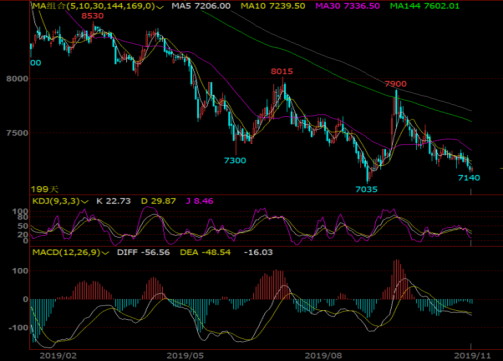Select the J 8.46 reading
Image resolution: width=503 pixels, height=361 pixels.
click(x=199, y=201)
